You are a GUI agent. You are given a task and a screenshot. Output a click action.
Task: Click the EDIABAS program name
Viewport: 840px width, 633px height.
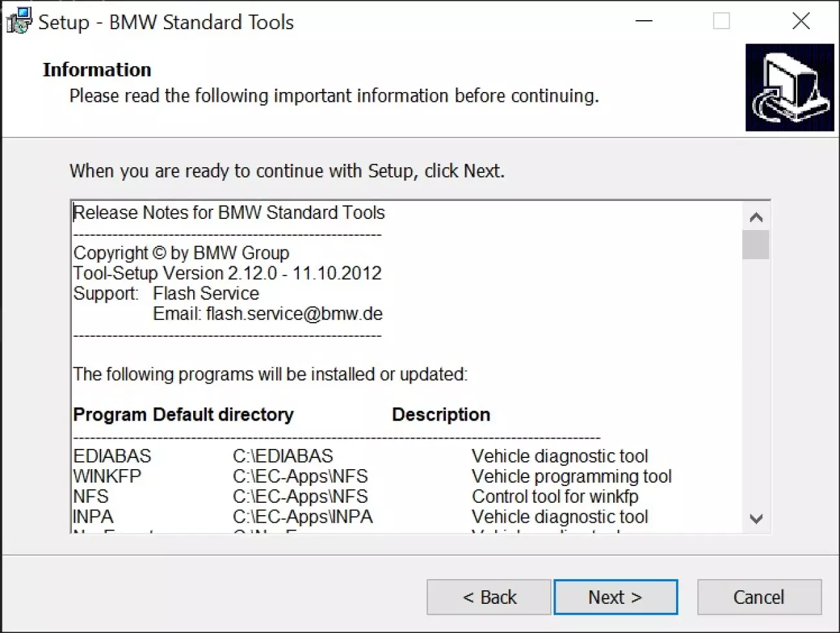coord(112,456)
